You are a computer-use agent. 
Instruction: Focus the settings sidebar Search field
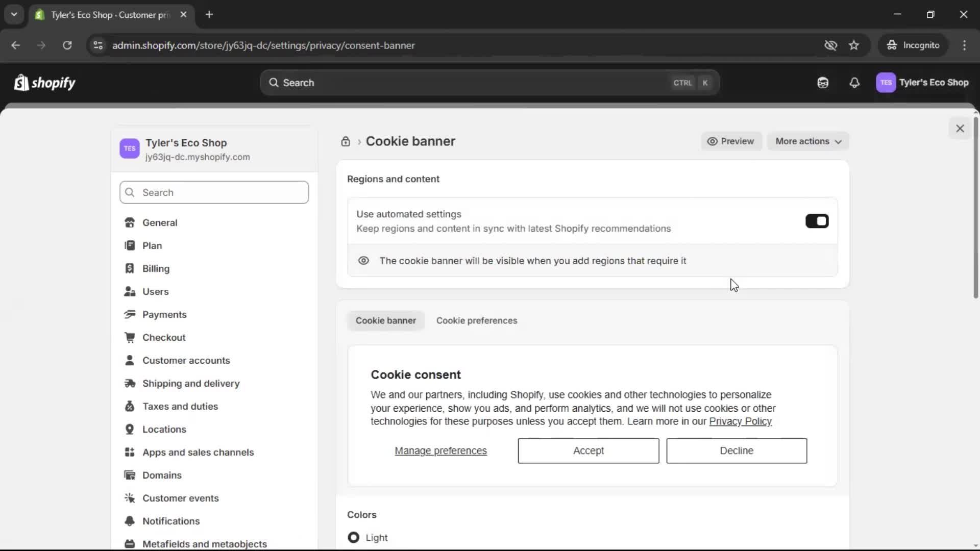(214, 192)
